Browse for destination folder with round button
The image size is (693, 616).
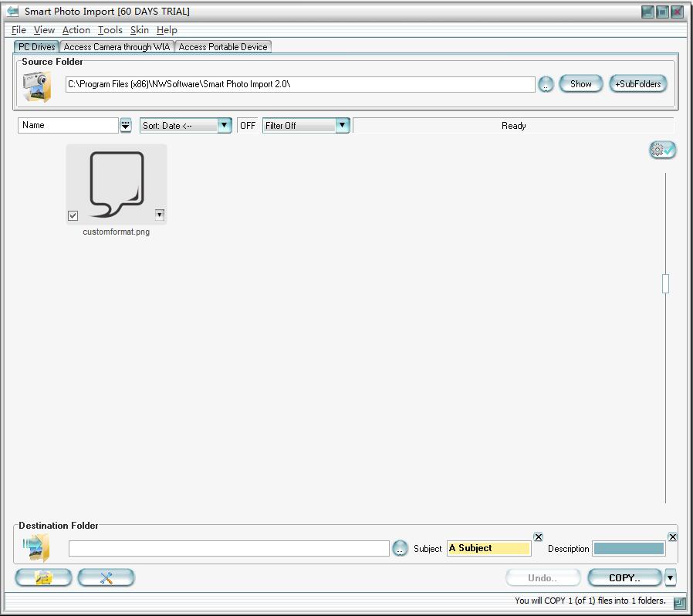400,548
